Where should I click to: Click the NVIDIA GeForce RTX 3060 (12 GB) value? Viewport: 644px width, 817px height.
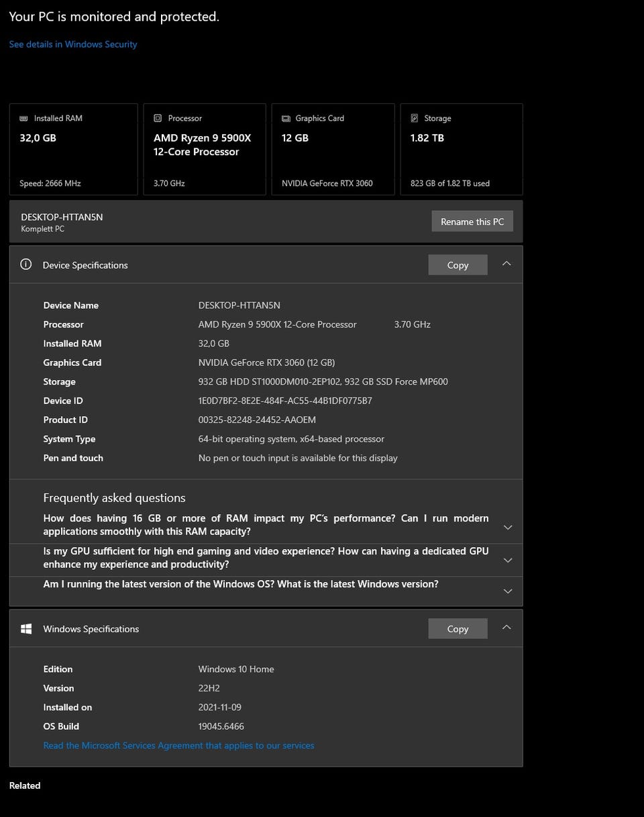(266, 363)
